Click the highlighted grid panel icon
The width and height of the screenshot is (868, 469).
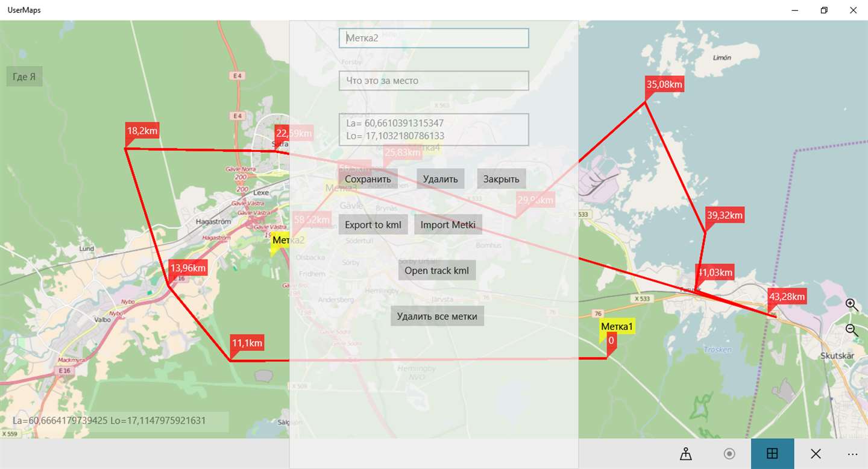772,454
